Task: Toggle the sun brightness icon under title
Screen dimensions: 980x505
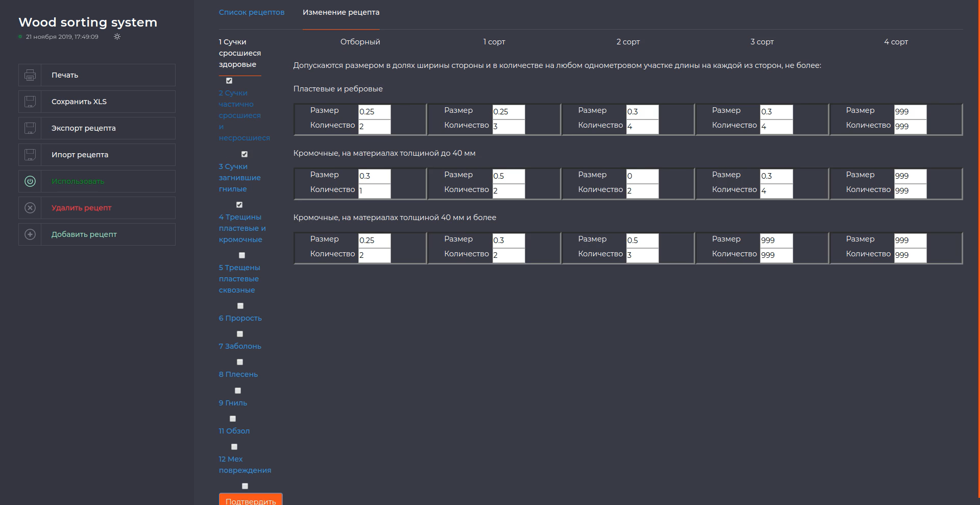Action: point(117,37)
